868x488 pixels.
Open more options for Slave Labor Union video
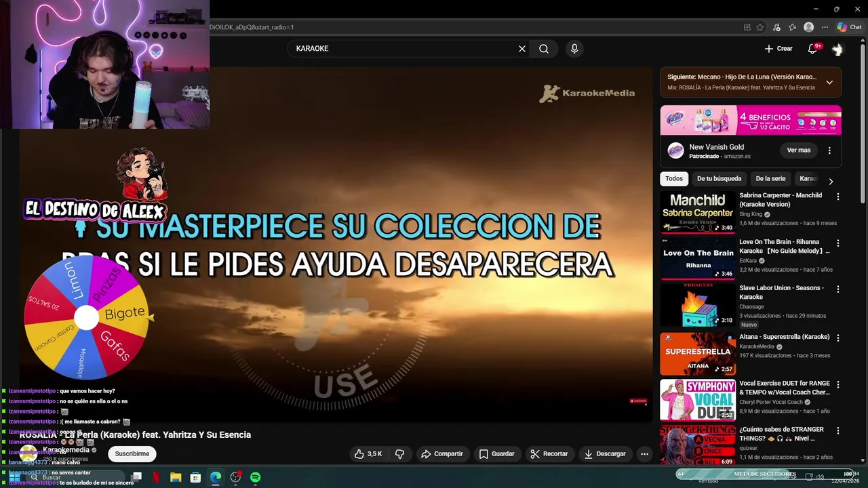click(x=837, y=289)
